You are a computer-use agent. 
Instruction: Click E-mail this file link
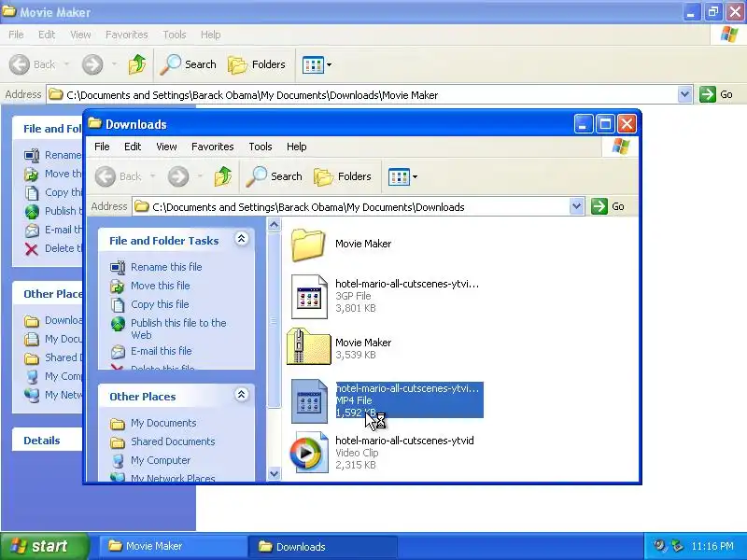[x=161, y=351]
